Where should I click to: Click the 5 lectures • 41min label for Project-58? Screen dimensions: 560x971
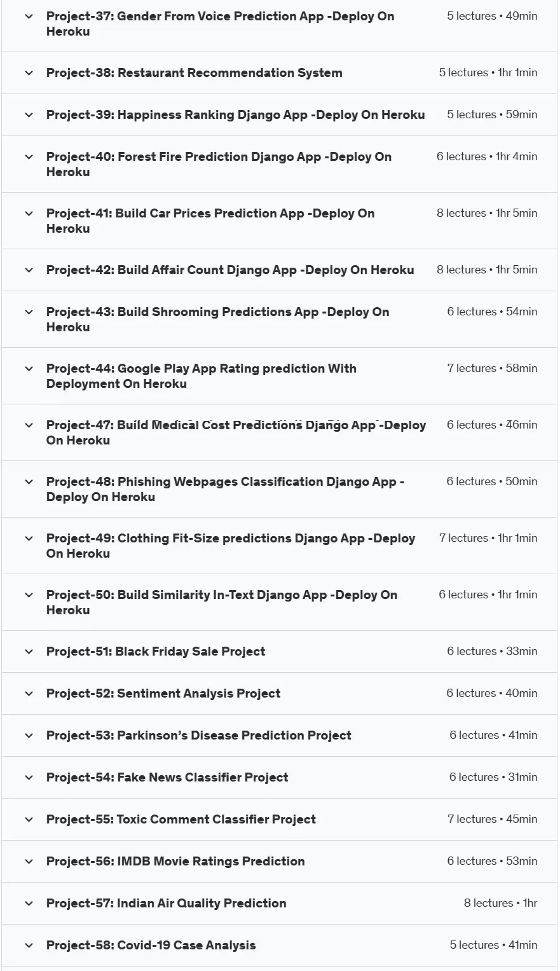click(x=493, y=945)
